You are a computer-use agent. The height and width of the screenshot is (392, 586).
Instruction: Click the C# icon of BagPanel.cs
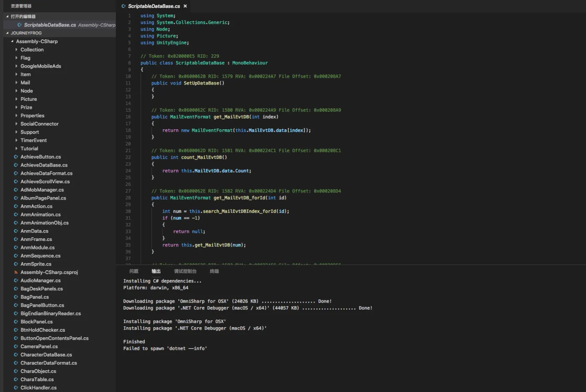pos(16,297)
